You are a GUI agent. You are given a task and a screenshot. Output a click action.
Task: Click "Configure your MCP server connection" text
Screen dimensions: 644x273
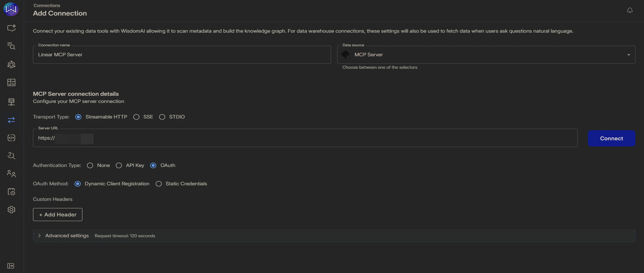[x=78, y=101]
